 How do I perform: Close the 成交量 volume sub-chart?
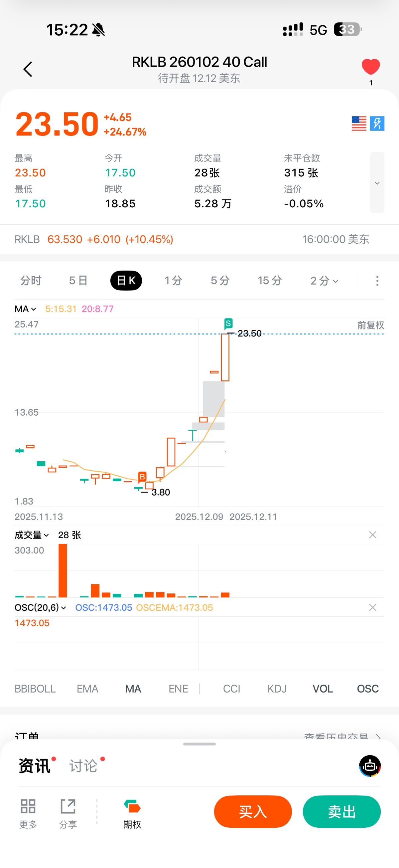372,535
